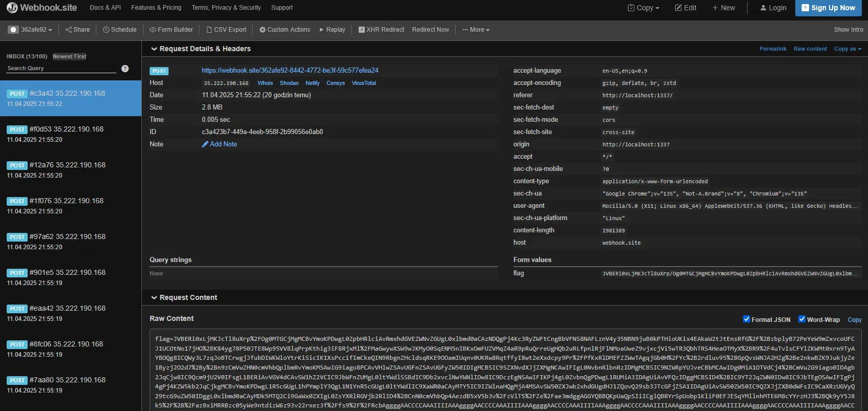Toggle the Format JSON checkbox

coord(747,319)
